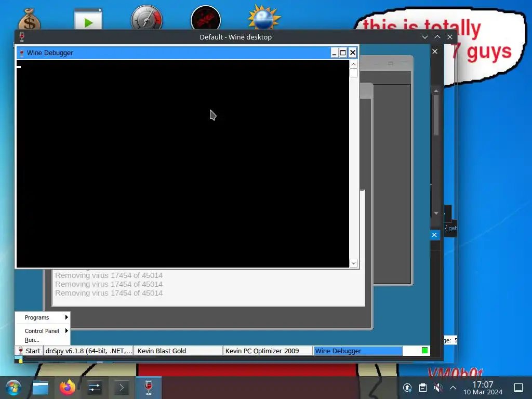Click the Wine Start button
This screenshot has width=532, height=399.
29,351
